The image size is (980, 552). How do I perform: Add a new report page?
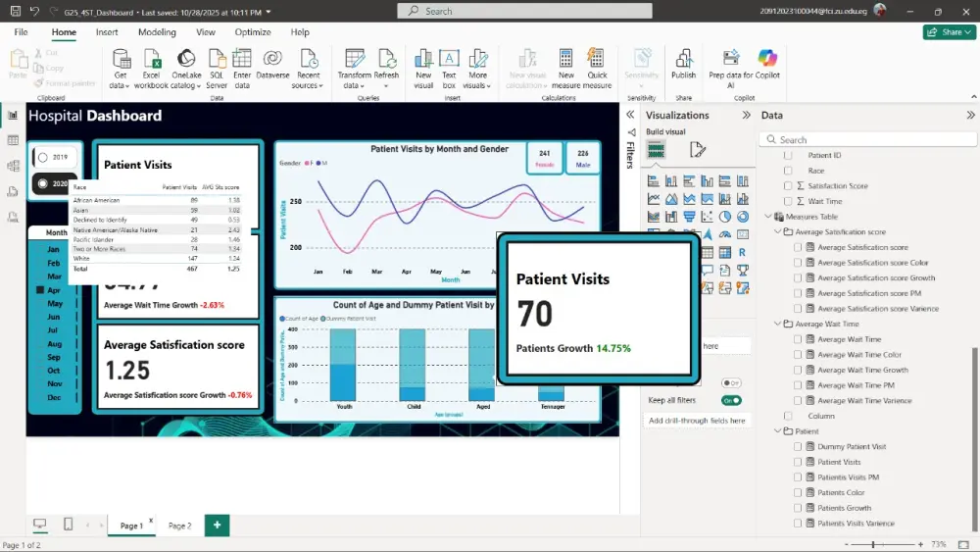tap(217, 526)
